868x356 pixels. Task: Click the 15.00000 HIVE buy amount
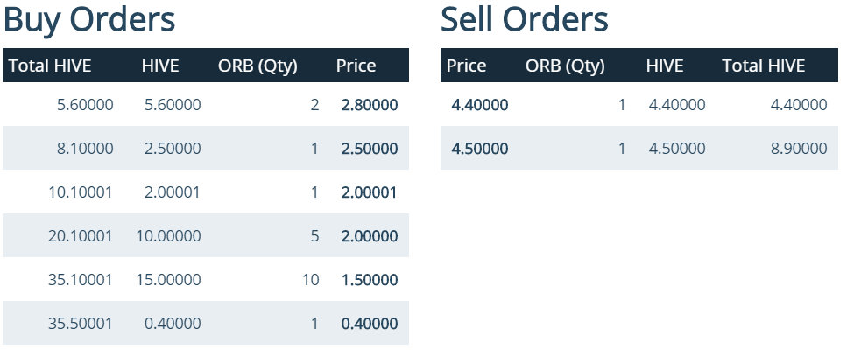pyautogui.click(x=168, y=279)
